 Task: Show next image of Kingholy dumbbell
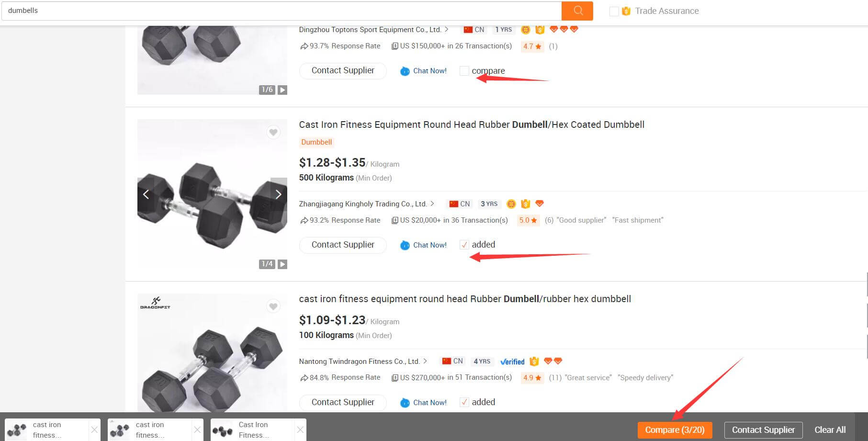tap(279, 194)
